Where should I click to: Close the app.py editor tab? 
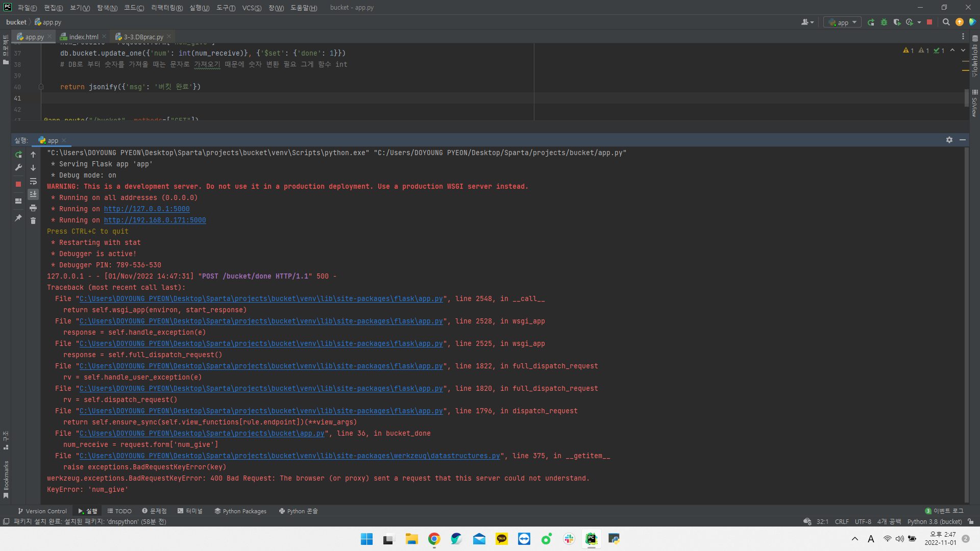[x=50, y=36]
